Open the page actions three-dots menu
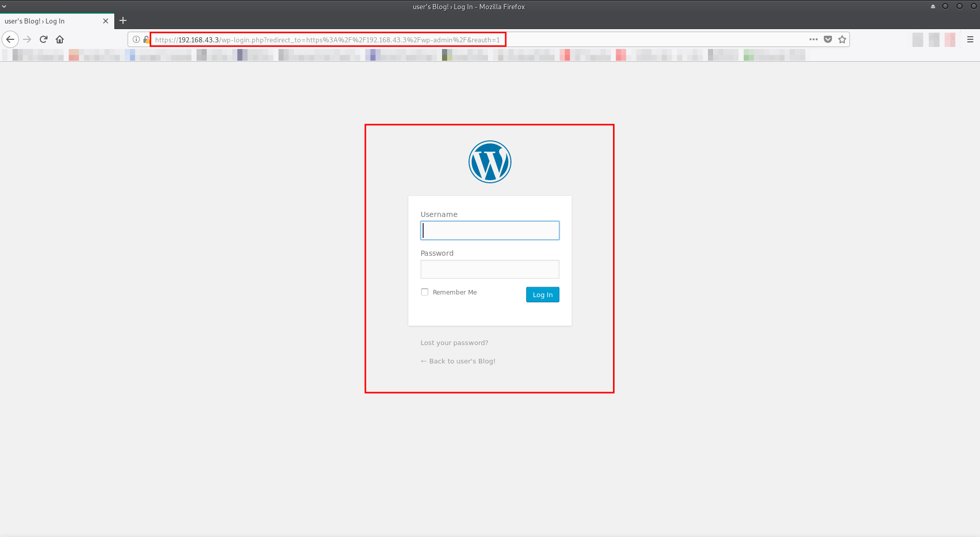Image resolution: width=980 pixels, height=537 pixels. point(814,39)
